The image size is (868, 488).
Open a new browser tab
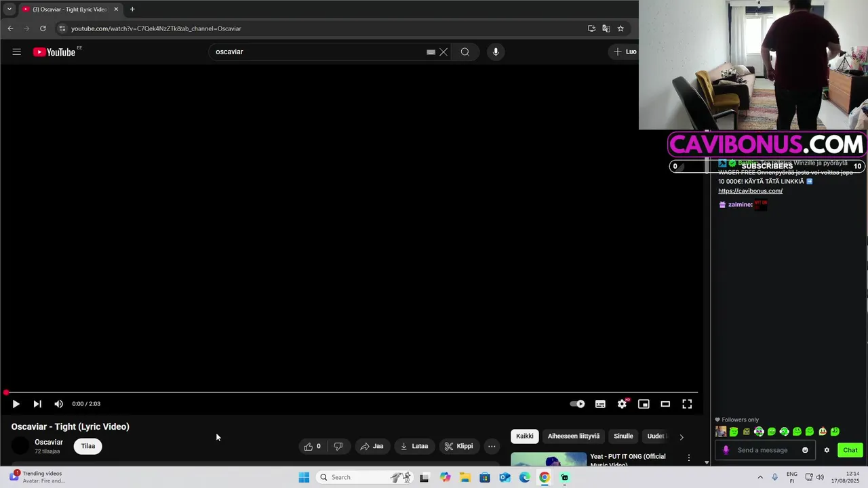point(132,9)
